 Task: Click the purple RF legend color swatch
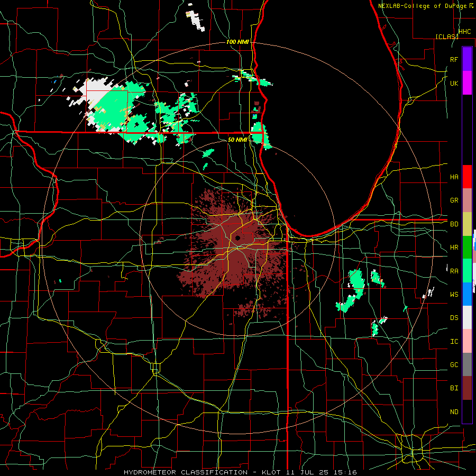coord(467,59)
